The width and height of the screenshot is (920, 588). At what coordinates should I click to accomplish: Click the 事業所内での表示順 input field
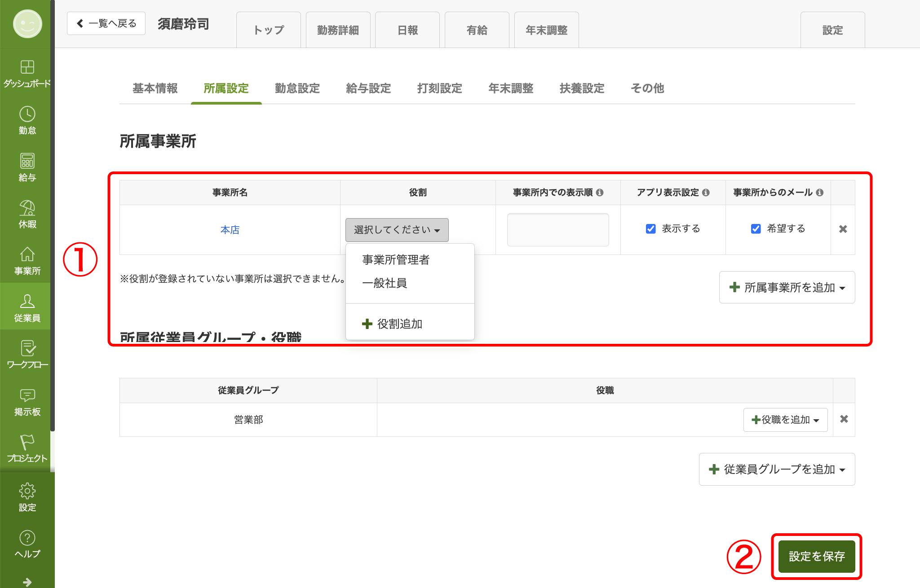[557, 230]
